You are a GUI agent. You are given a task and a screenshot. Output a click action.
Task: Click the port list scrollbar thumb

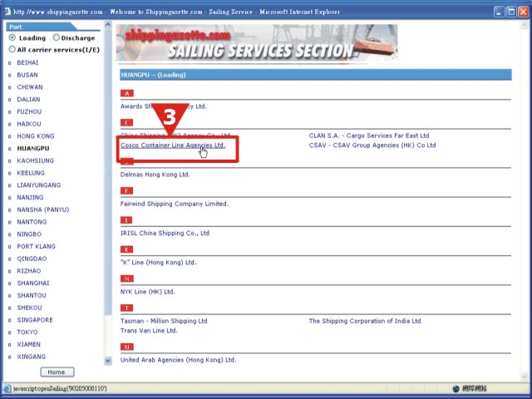(x=108, y=171)
